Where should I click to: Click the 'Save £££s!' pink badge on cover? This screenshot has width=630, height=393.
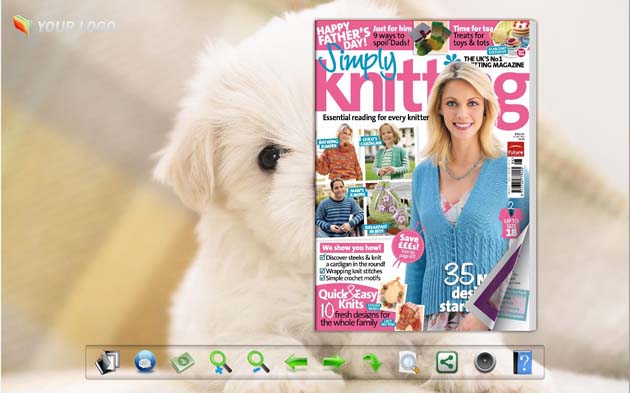[409, 245]
